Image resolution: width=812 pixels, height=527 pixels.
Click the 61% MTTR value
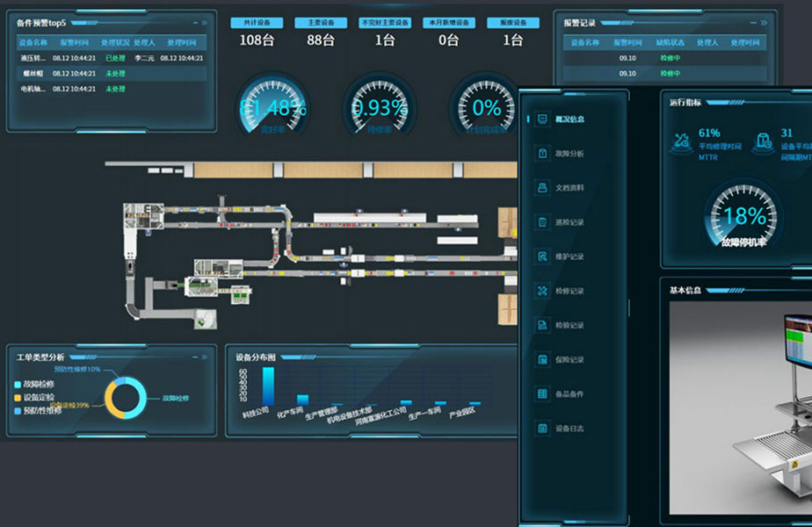709,133
